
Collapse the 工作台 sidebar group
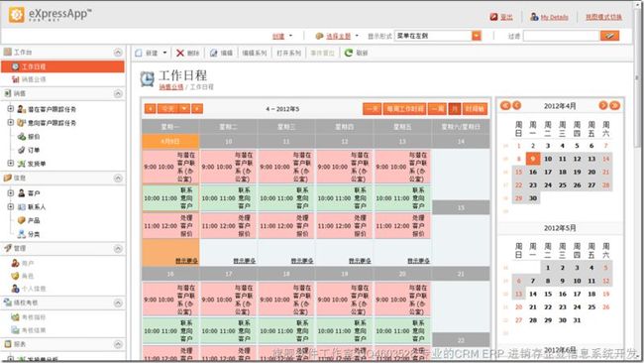point(118,53)
